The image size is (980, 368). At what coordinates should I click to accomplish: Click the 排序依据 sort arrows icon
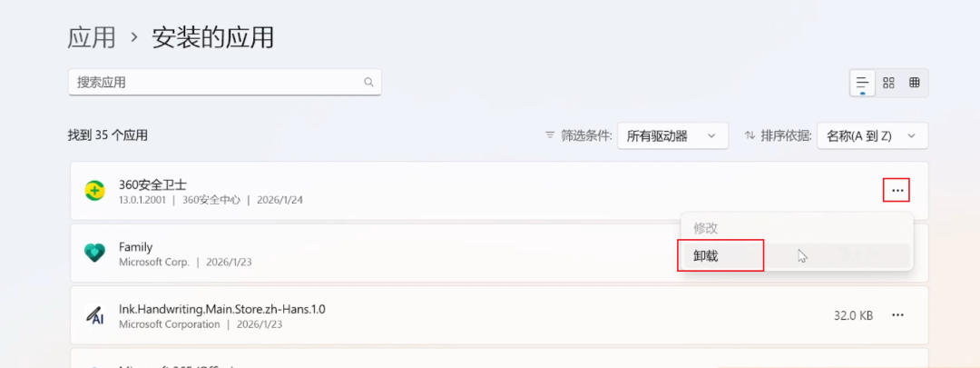[x=750, y=135]
